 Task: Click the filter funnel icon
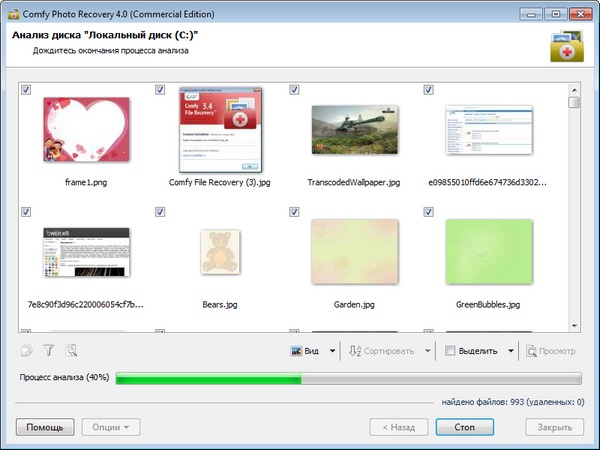[49, 351]
